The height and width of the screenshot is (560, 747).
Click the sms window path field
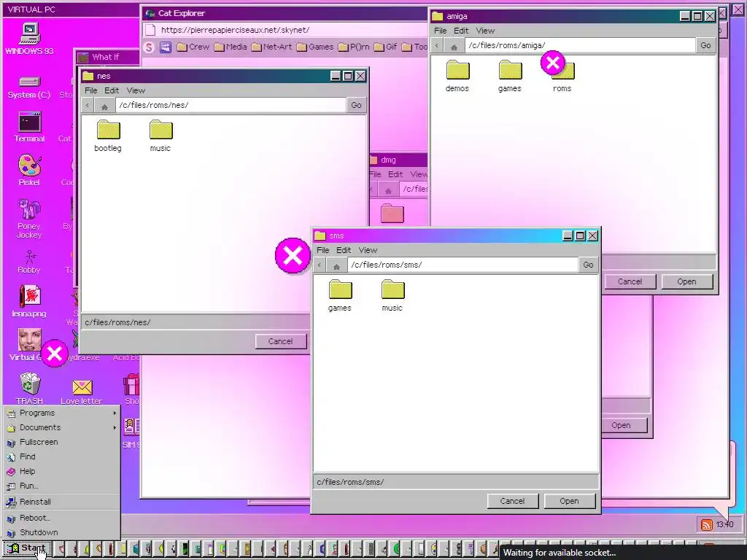pos(462,265)
